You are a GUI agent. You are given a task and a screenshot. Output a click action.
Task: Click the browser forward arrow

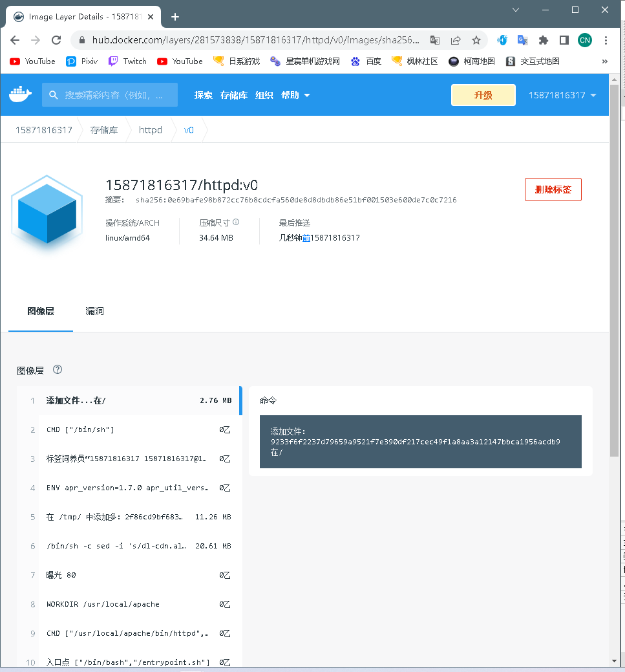tap(36, 40)
